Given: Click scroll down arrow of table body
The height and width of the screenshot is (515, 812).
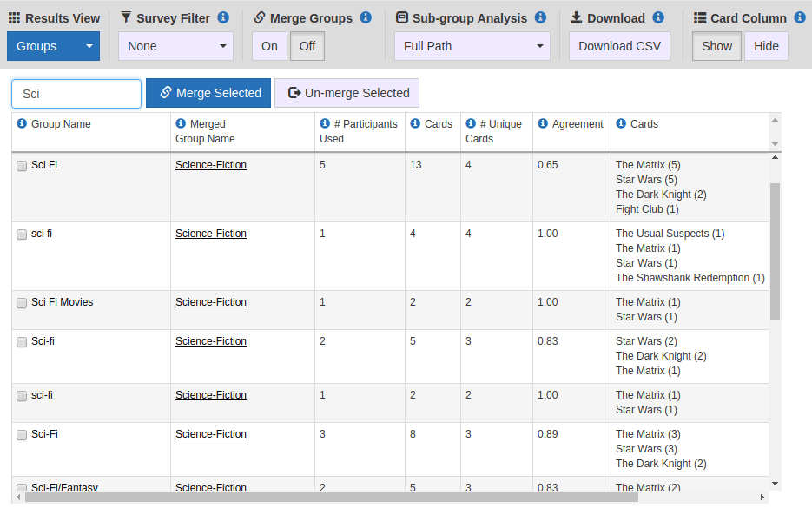Looking at the screenshot, I should click(x=775, y=484).
